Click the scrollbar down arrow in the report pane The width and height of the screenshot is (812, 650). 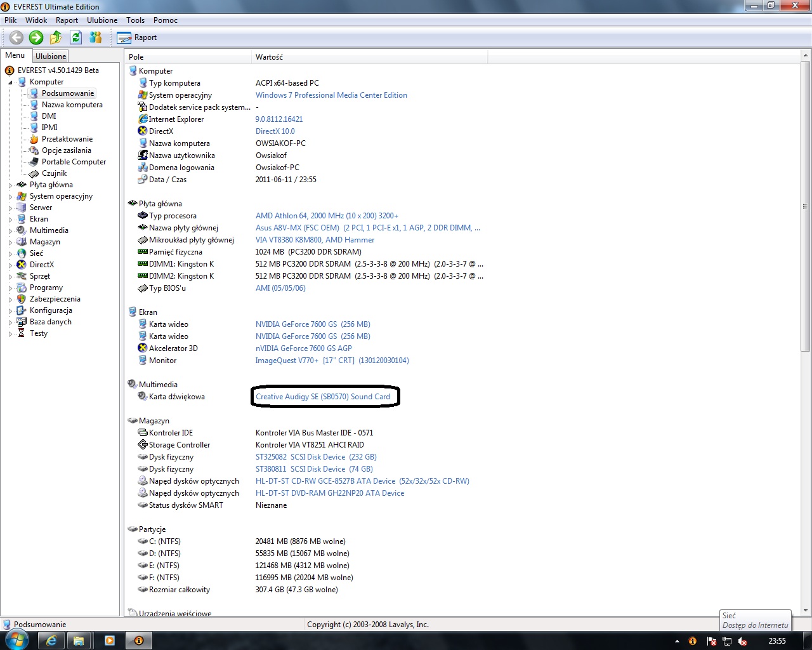(806, 612)
